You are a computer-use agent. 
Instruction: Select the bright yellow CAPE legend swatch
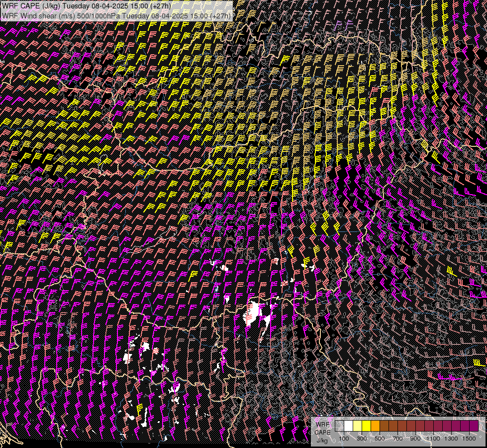(x=367, y=426)
